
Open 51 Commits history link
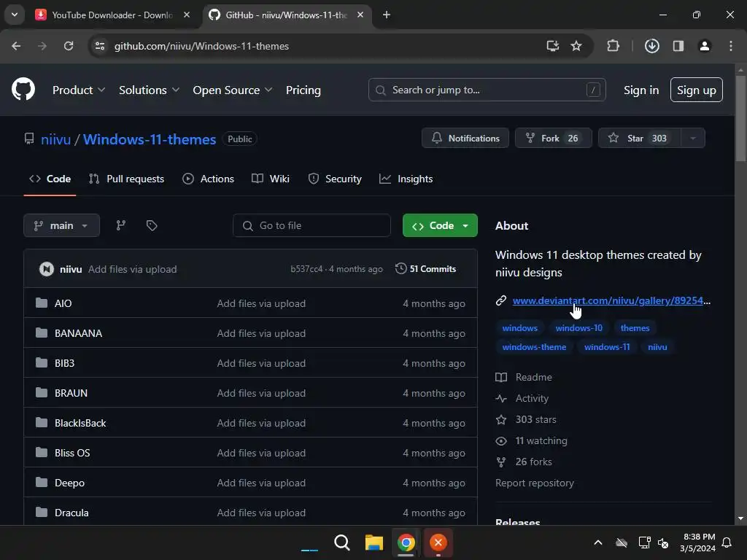425,269
